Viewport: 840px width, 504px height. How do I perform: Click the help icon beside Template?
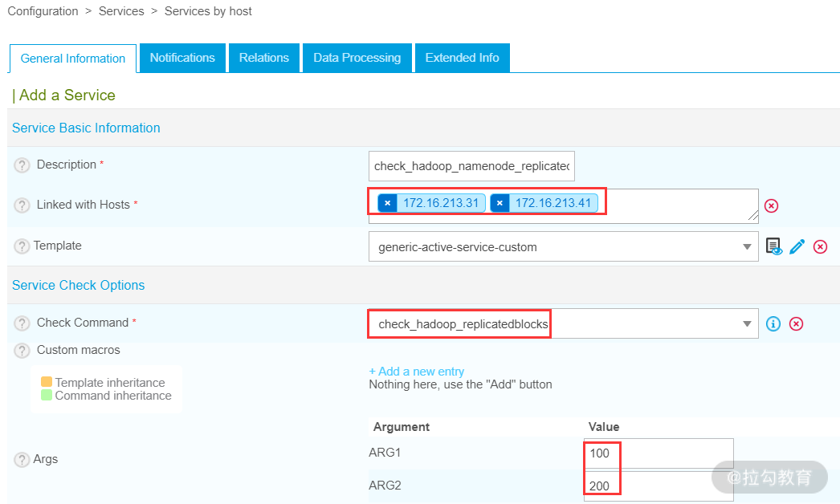22,246
